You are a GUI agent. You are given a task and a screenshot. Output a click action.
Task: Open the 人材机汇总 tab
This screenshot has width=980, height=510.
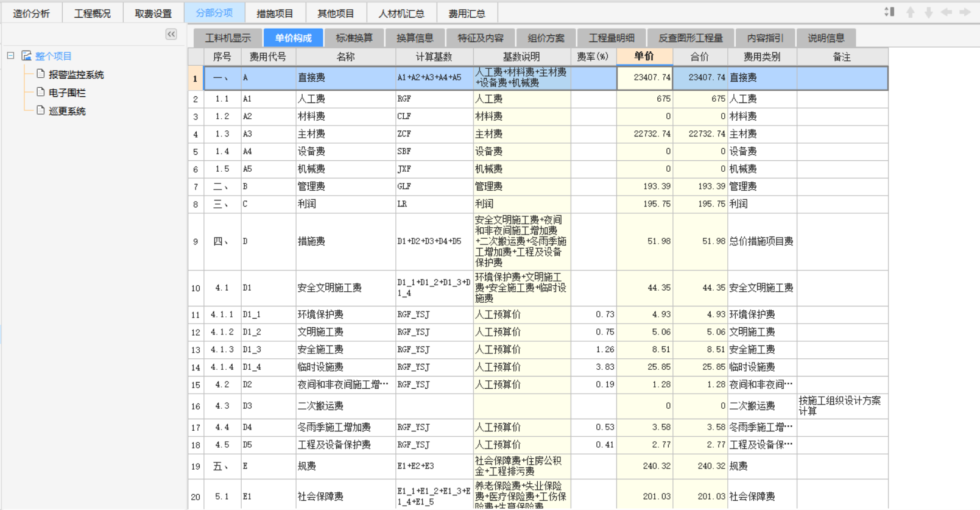point(401,13)
